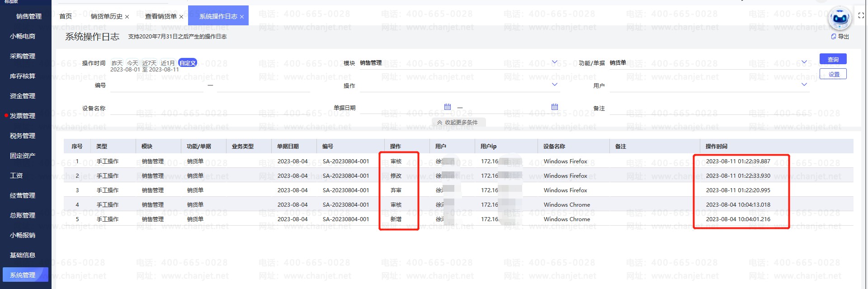The width and height of the screenshot is (868, 289).
Task: Click the 序号 column header
Action: click(x=77, y=147)
